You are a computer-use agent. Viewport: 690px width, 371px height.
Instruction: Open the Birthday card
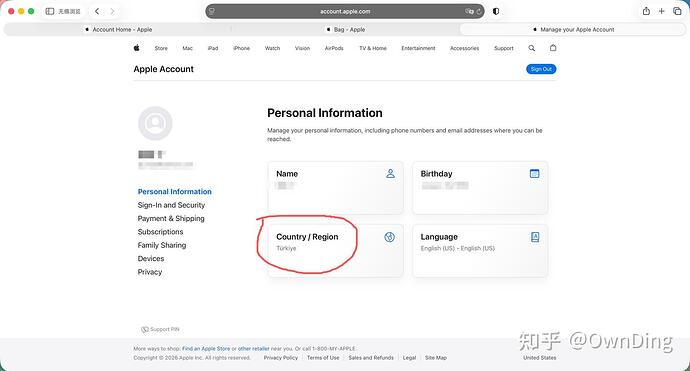coord(480,188)
